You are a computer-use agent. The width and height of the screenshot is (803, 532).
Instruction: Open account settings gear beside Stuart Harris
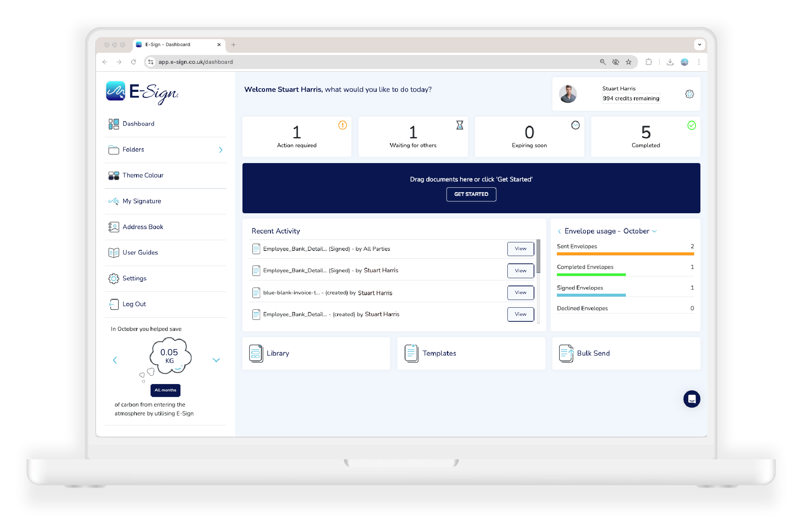[x=689, y=94]
